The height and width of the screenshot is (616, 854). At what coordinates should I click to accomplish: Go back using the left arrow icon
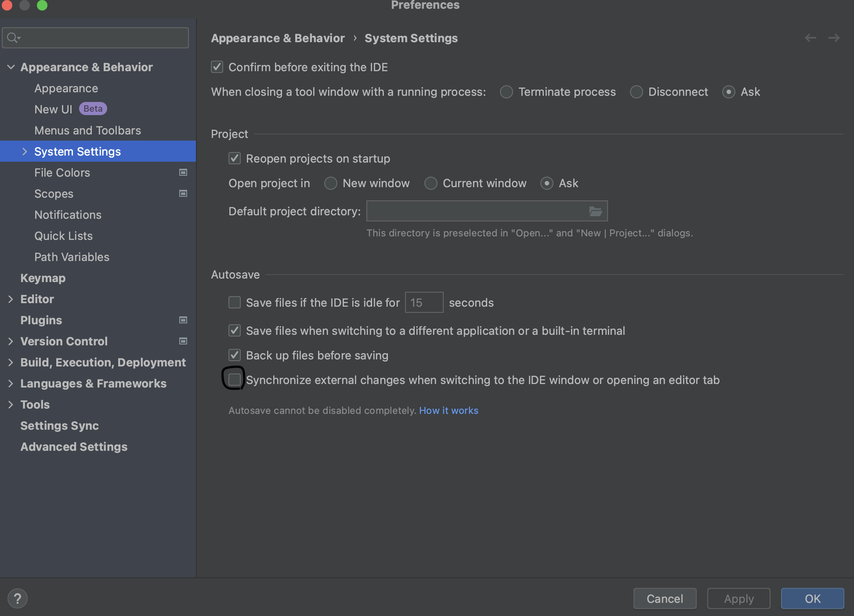(811, 38)
